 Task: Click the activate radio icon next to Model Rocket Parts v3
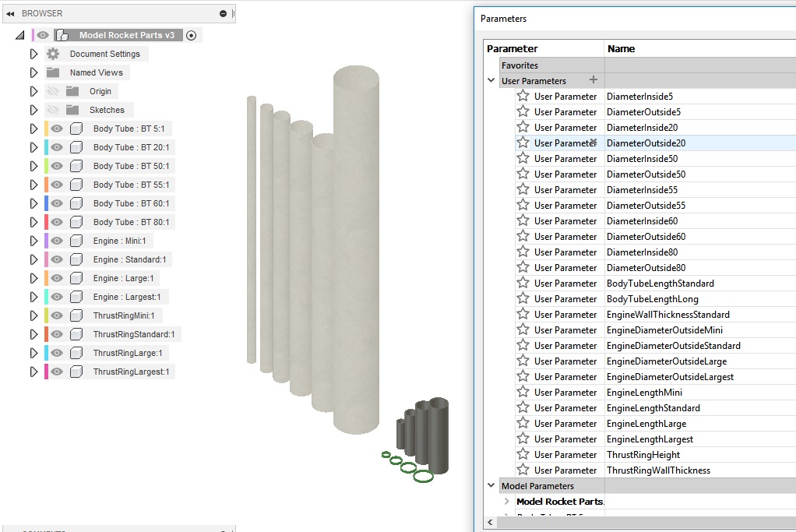point(192,34)
